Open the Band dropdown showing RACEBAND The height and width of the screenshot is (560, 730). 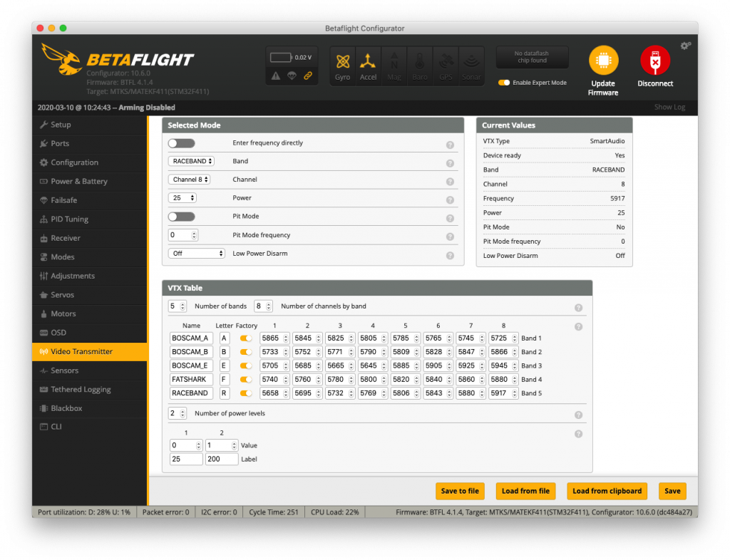[x=190, y=161]
